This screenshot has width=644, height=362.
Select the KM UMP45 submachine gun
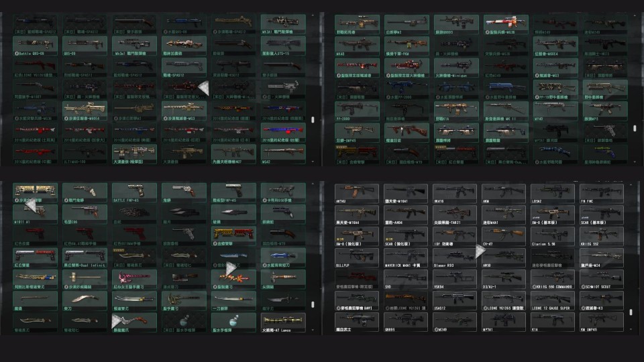(602, 322)
